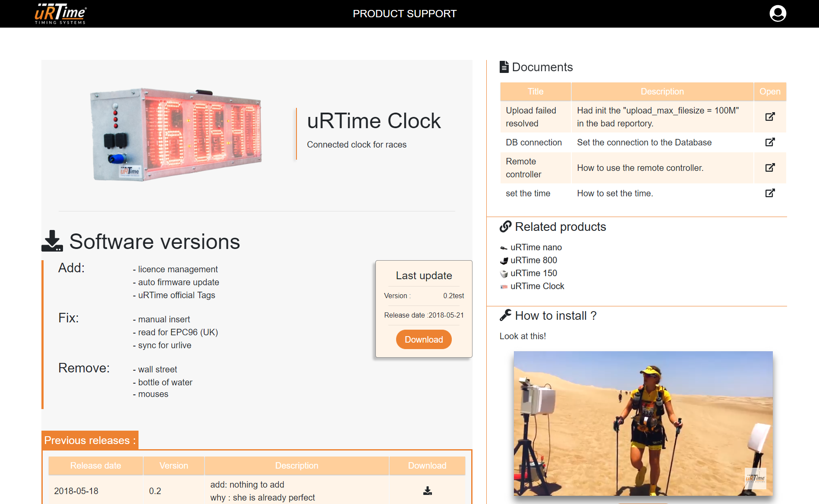This screenshot has height=504, width=819.
Task: Select the Download column header
Action: (x=427, y=466)
